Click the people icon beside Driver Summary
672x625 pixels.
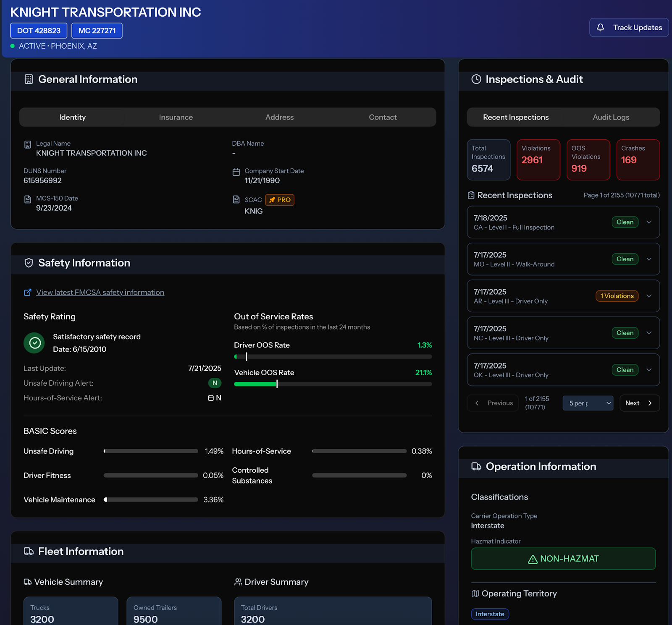pos(238,582)
